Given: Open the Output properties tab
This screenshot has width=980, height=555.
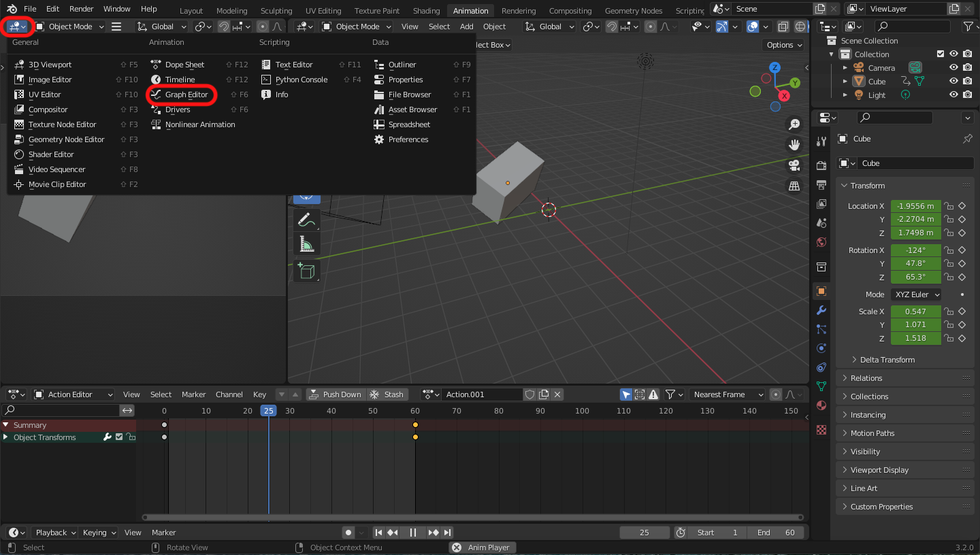Looking at the screenshot, I should [x=821, y=184].
